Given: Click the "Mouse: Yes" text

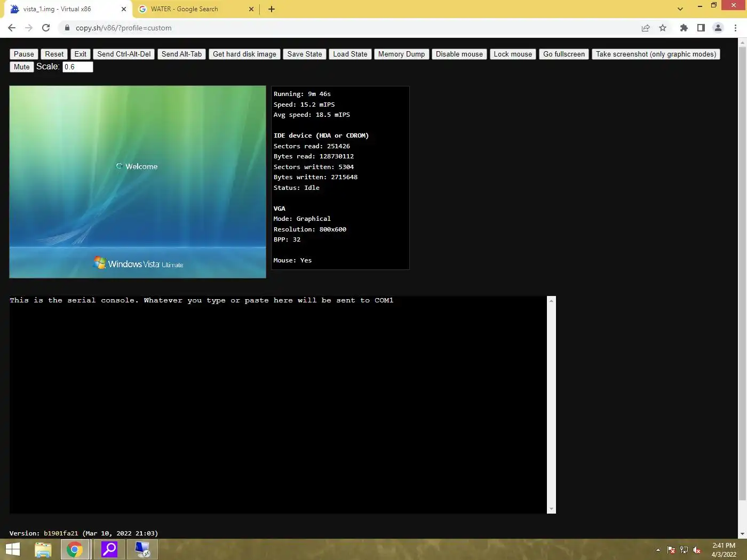Looking at the screenshot, I should point(292,260).
